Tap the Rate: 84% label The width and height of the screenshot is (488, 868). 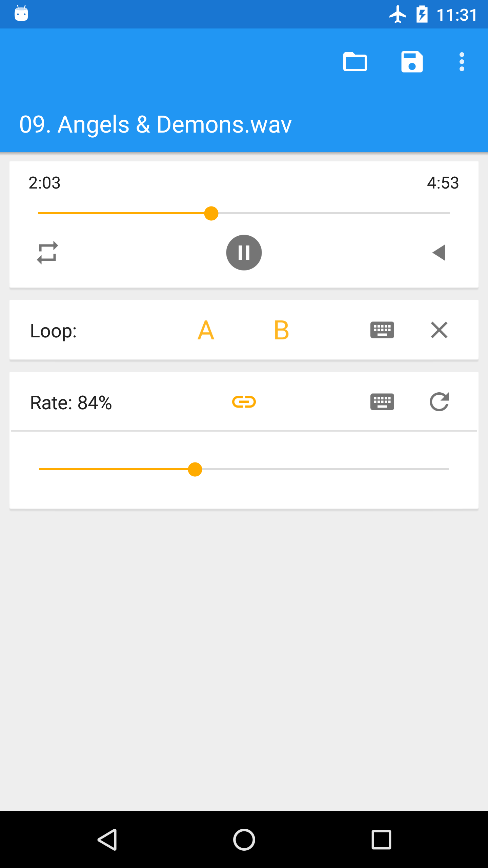(71, 402)
